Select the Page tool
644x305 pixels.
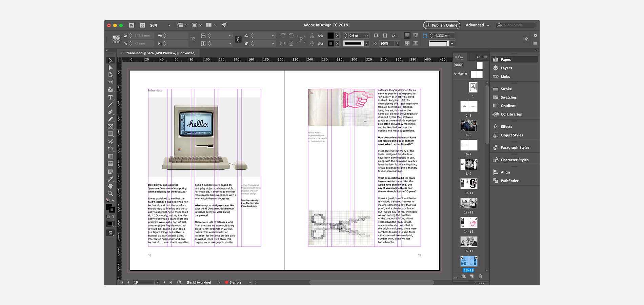[110, 75]
